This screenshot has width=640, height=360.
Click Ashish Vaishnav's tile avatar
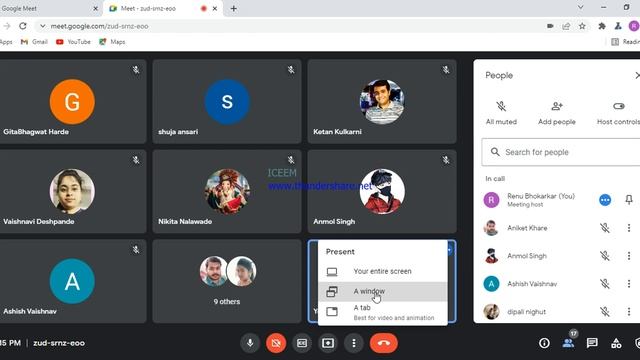point(72,281)
